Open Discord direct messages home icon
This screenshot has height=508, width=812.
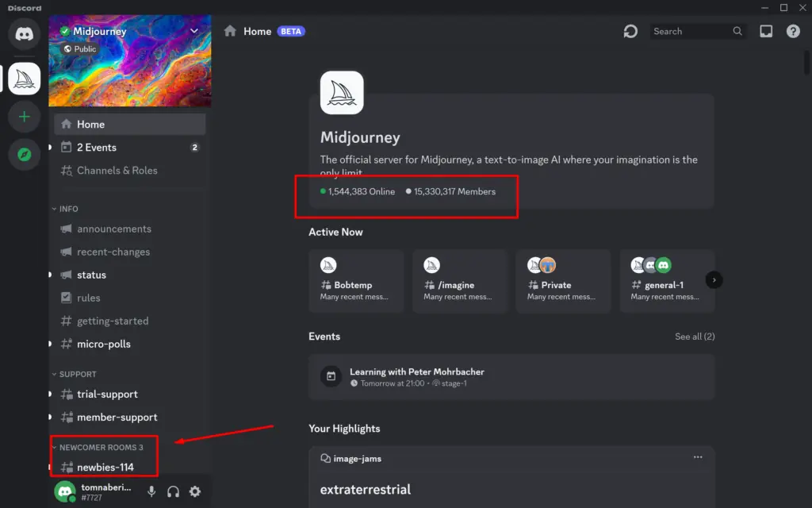pos(25,34)
